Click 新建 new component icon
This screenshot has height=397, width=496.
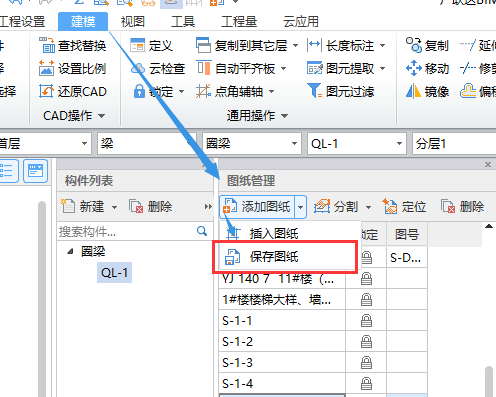click(68, 206)
